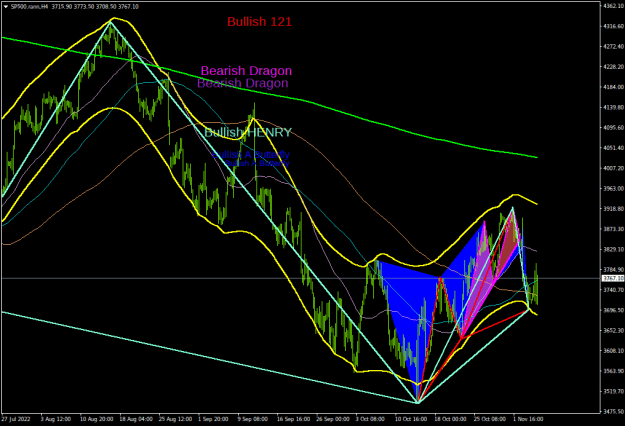625x426 pixels.
Task: Click the 1 Sep 20:00 time label
Action: pyautogui.click(x=214, y=419)
